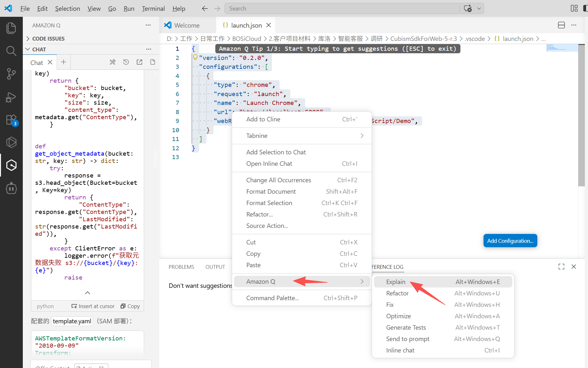Viewport: 588px width, 368px height.
Task: Click the lightbulb on line 2
Action: click(x=195, y=57)
